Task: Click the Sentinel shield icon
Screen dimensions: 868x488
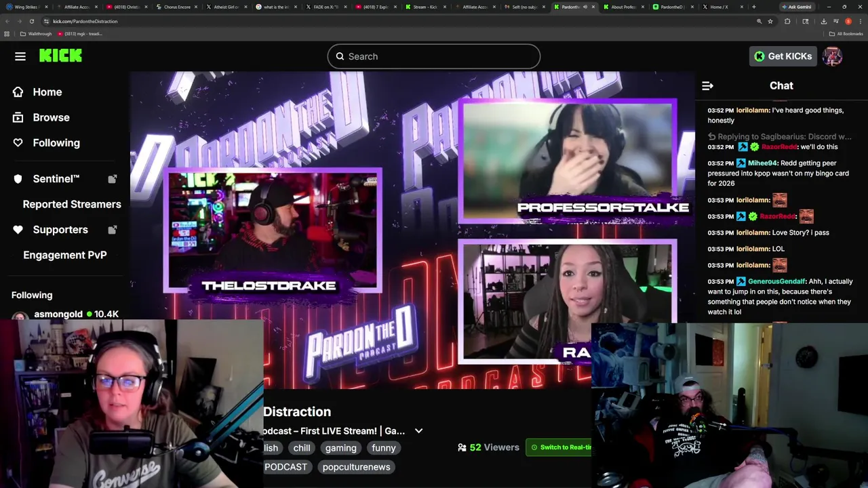Action: pos(18,179)
